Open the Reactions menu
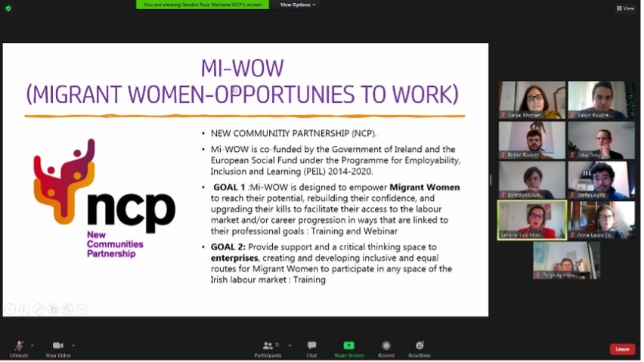The width and height of the screenshot is (644, 362). [x=420, y=349]
